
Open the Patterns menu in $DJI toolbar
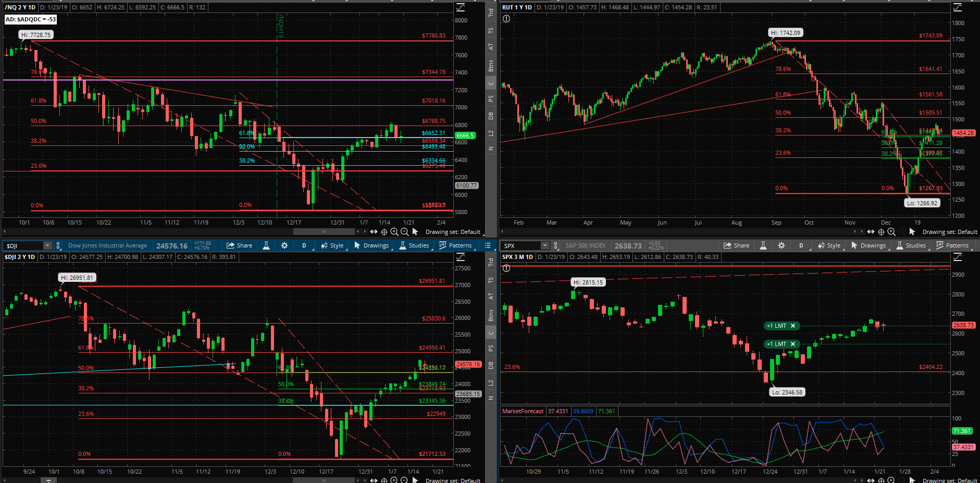[455, 245]
